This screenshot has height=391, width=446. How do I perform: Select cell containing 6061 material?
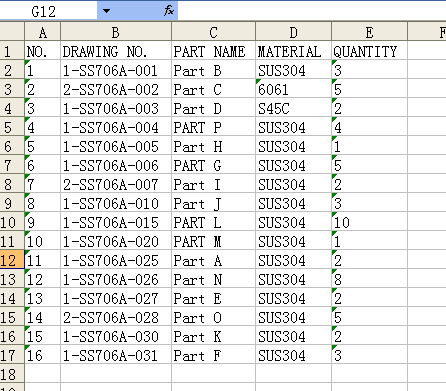click(x=294, y=89)
